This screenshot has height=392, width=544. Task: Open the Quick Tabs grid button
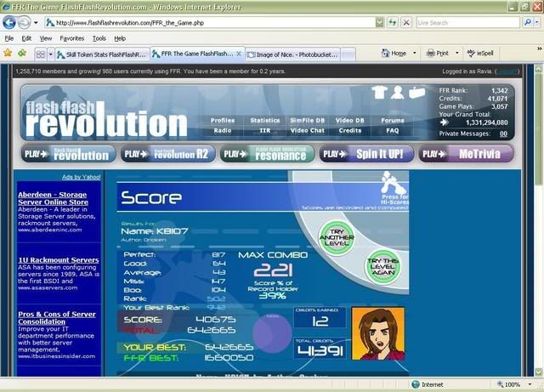[41, 54]
